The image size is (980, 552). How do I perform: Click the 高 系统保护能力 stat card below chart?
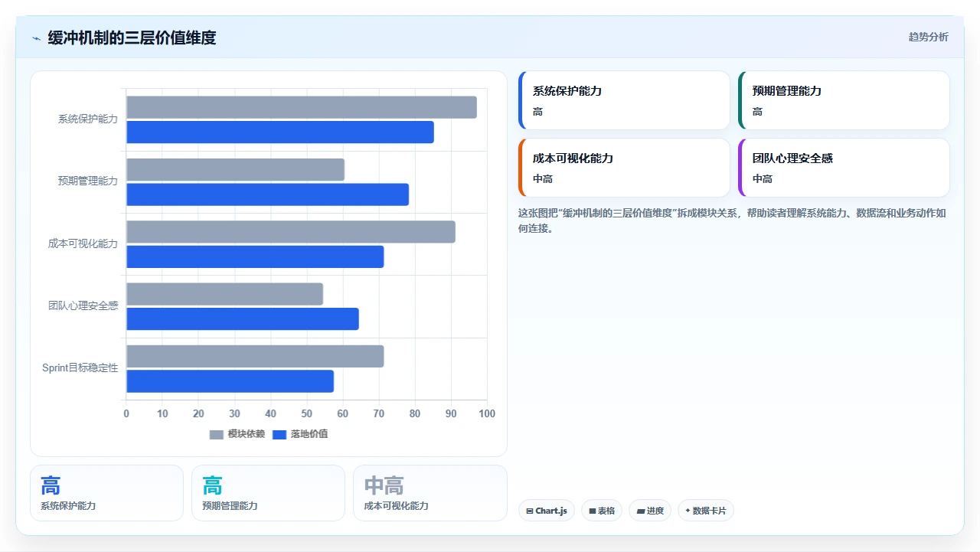click(x=106, y=493)
